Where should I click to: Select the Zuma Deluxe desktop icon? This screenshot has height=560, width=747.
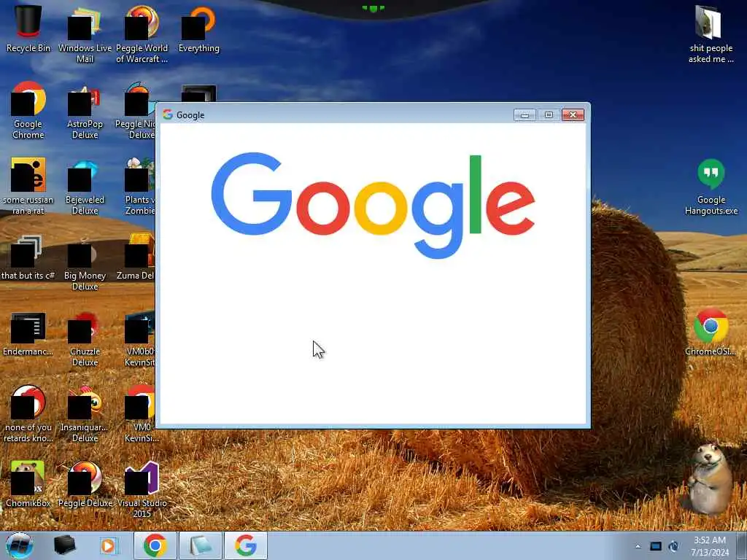click(x=136, y=256)
